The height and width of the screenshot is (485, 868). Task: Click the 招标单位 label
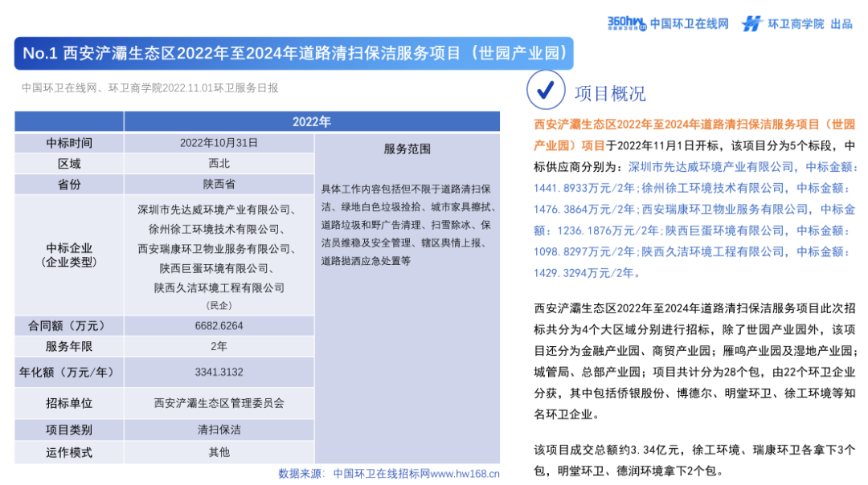69,403
